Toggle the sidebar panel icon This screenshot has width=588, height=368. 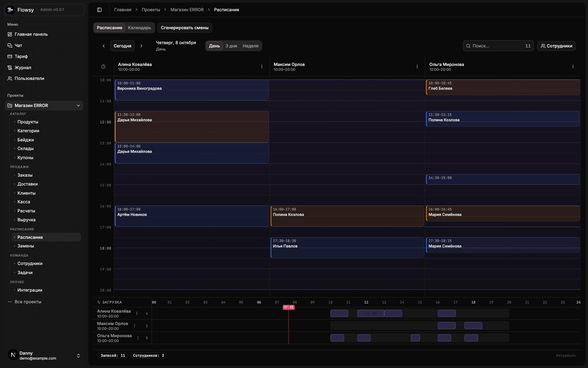(99, 10)
